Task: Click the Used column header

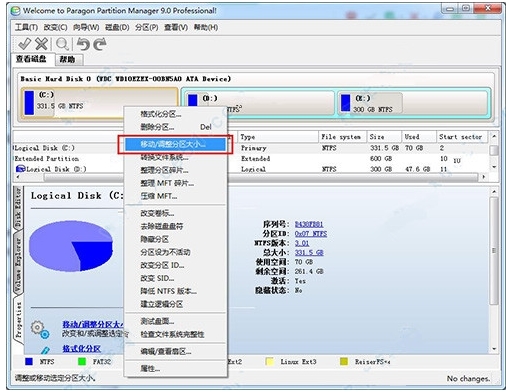Action: (419, 137)
